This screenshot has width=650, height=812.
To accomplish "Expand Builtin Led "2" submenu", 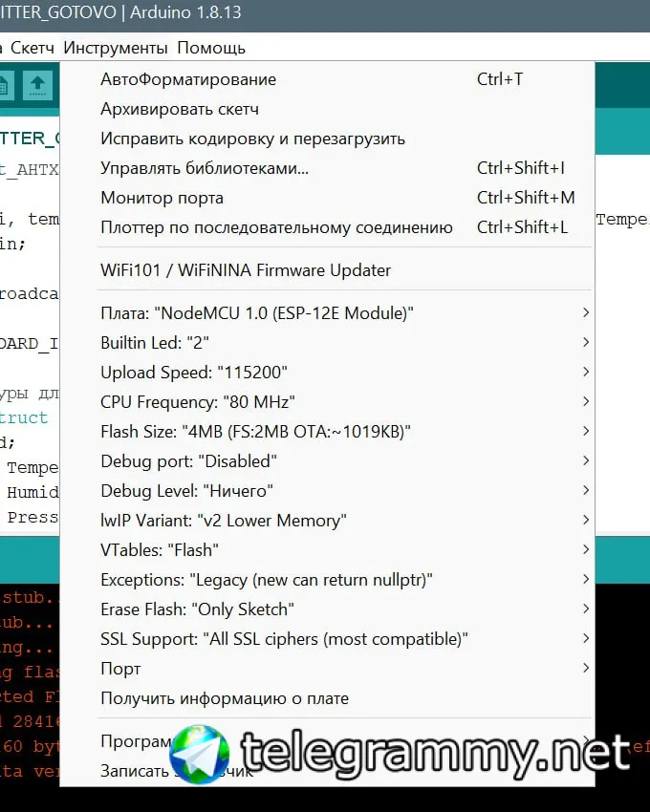I will (328, 342).
